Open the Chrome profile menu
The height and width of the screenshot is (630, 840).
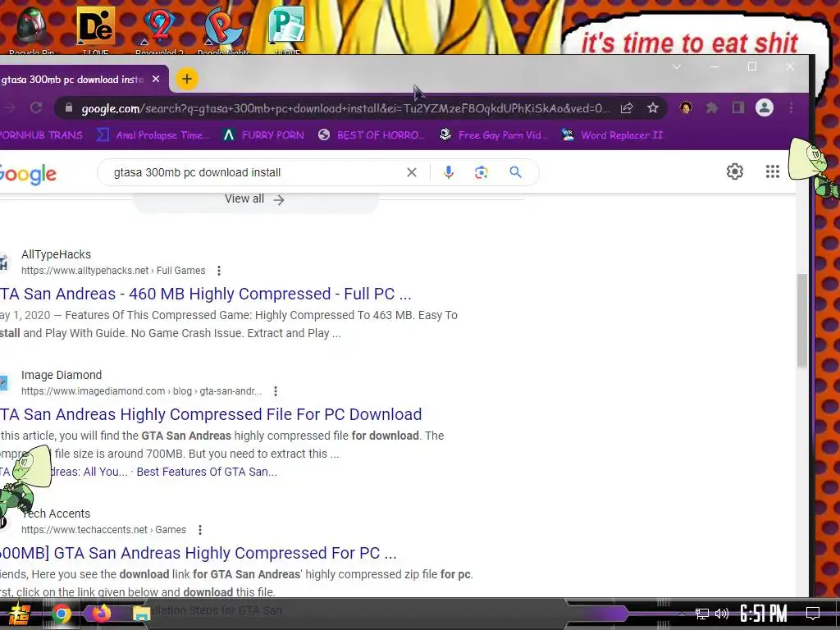pyautogui.click(x=765, y=107)
